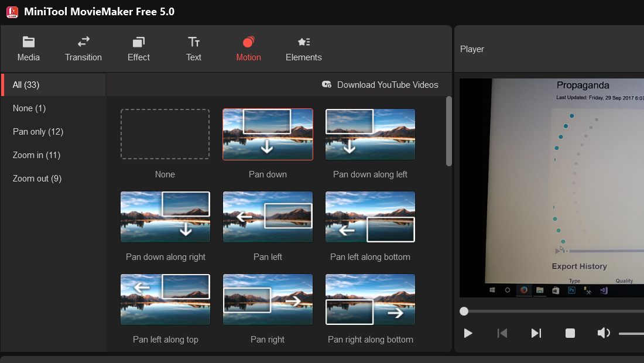
Task: Jump to previous frame in player
Action: click(x=502, y=333)
